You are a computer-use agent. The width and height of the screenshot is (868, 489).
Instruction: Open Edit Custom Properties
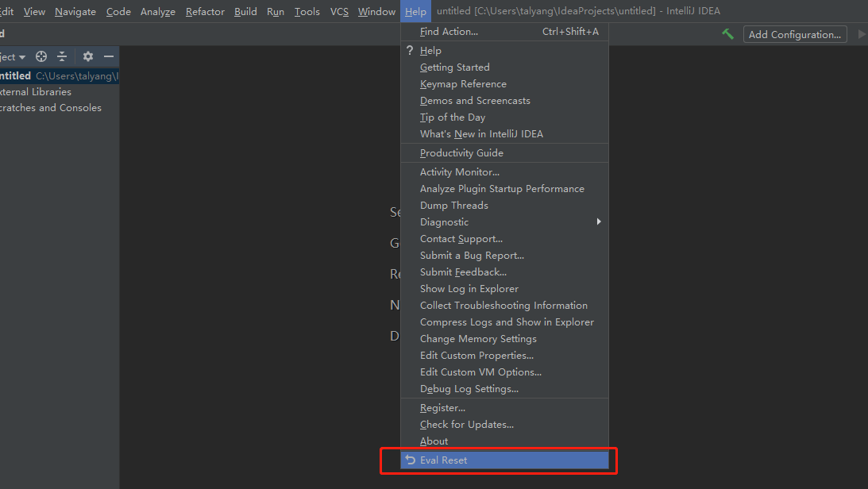click(504, 355)
